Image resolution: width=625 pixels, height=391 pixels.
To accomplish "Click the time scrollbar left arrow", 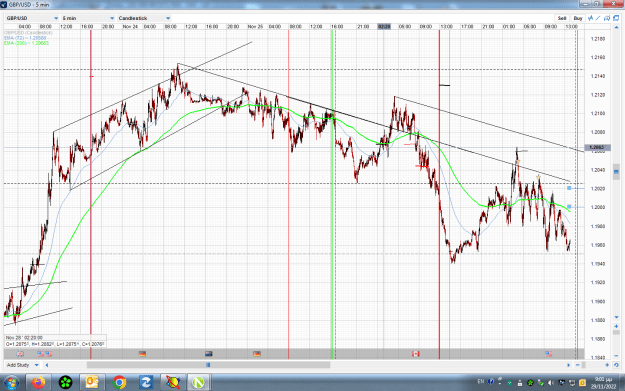I will point(47,365).
